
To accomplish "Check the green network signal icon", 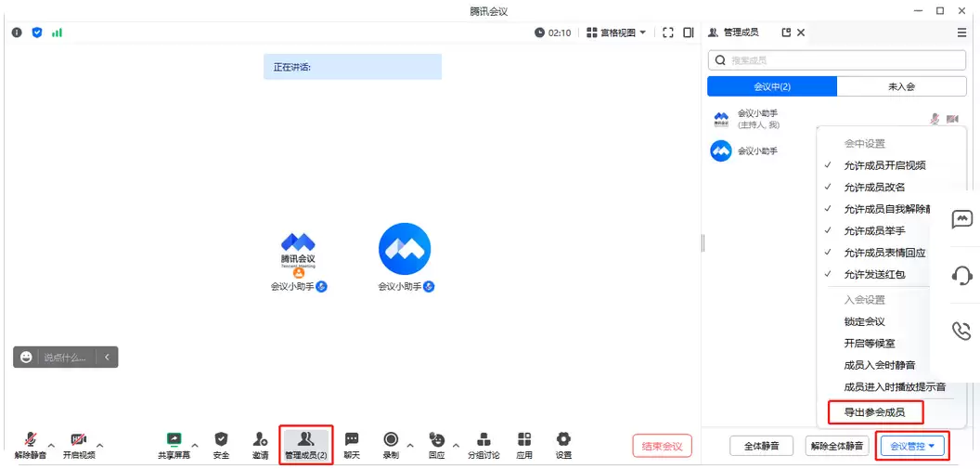I will click(x=57, y=33).
